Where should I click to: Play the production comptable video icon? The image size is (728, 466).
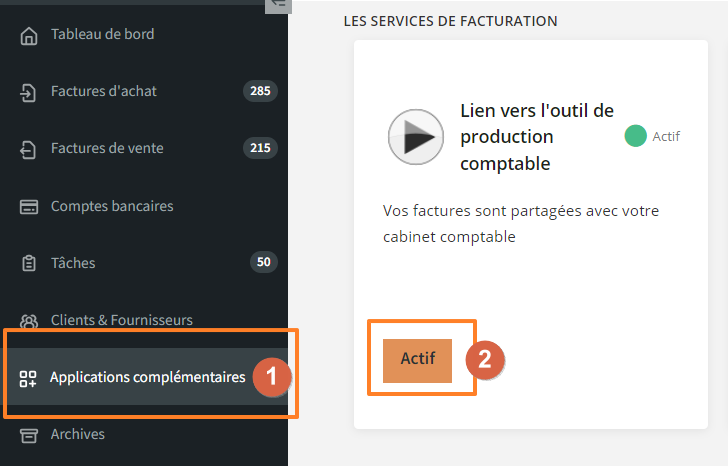[416, 137]
